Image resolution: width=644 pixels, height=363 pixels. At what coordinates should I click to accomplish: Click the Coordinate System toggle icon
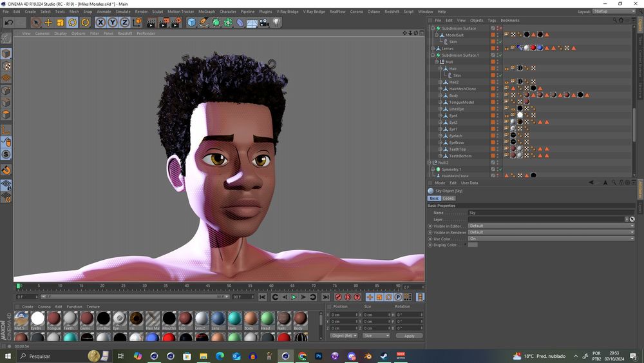[137, 23]
